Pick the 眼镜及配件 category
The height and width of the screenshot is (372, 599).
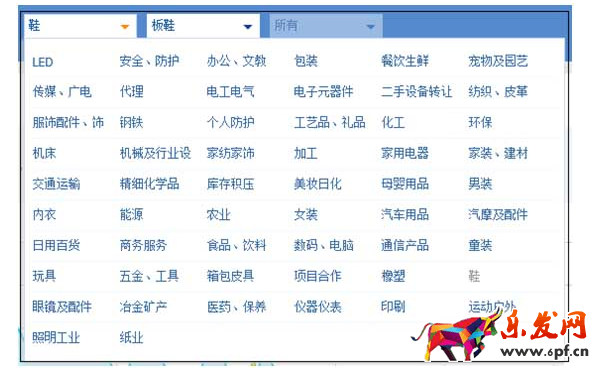pos(62,306)
